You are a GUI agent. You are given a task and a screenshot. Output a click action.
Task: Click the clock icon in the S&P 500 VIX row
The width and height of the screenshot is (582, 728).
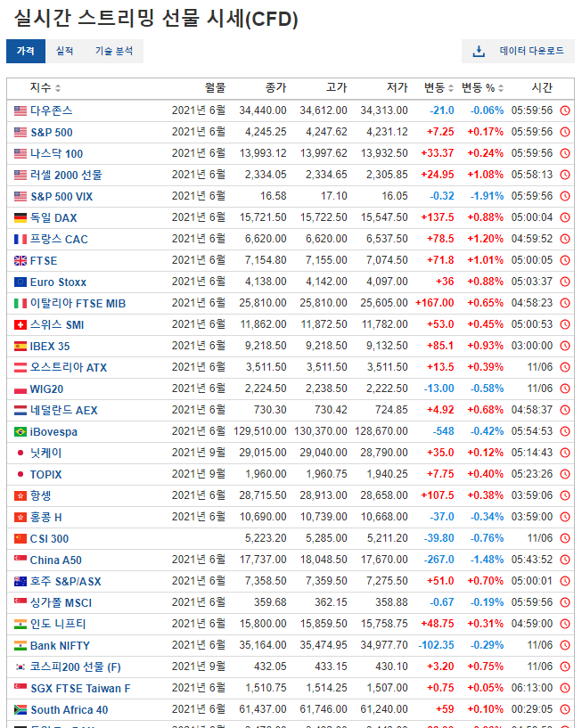click(565, 196)
